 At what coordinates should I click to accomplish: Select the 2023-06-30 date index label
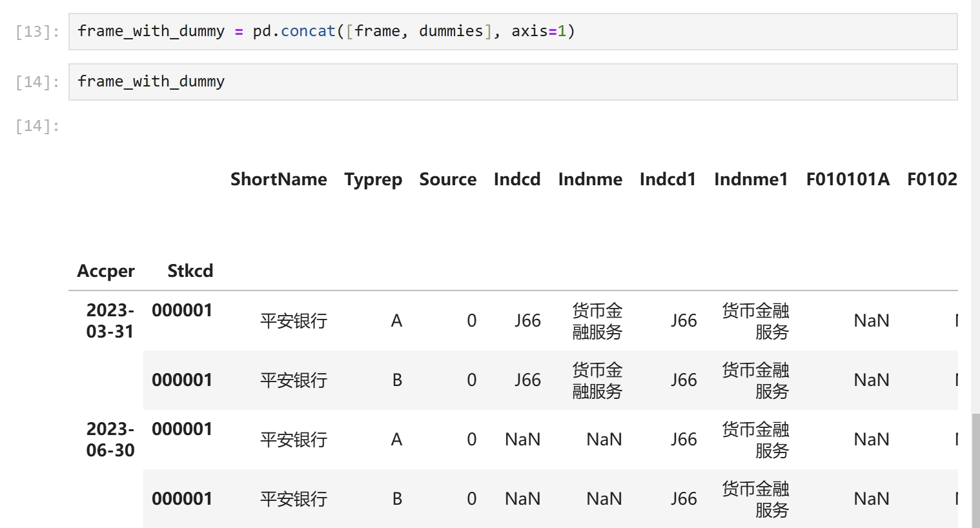click(x=110, y=440)
